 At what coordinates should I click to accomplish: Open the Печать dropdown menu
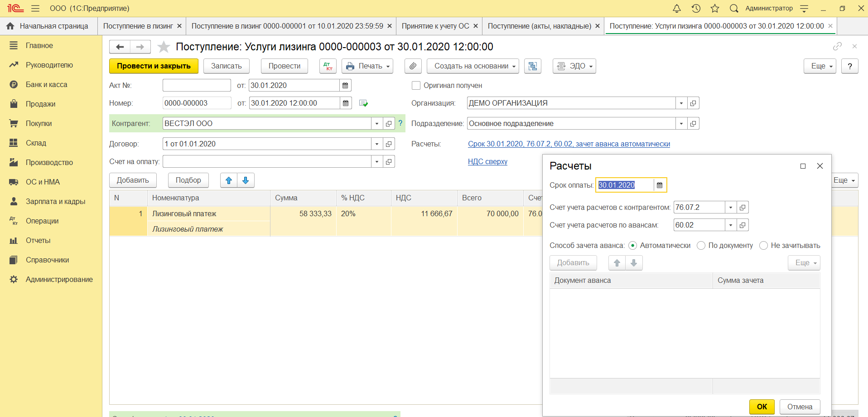coord(367,66)
